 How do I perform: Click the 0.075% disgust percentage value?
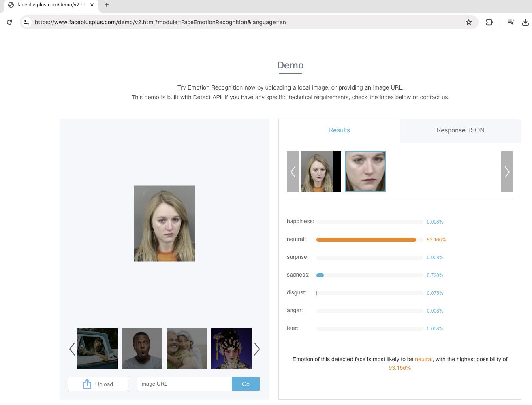point(435,293)
